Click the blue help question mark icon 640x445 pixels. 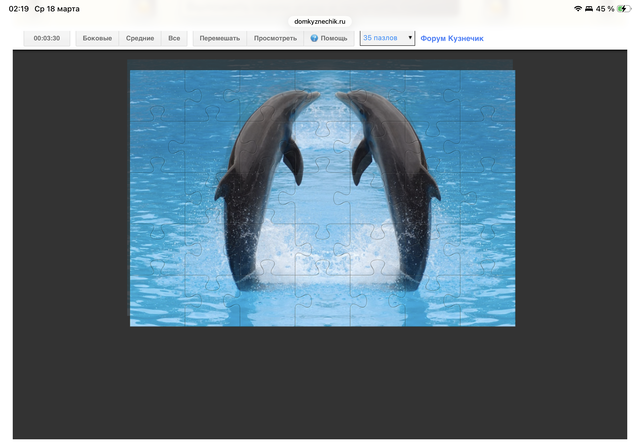pos(314,38)
